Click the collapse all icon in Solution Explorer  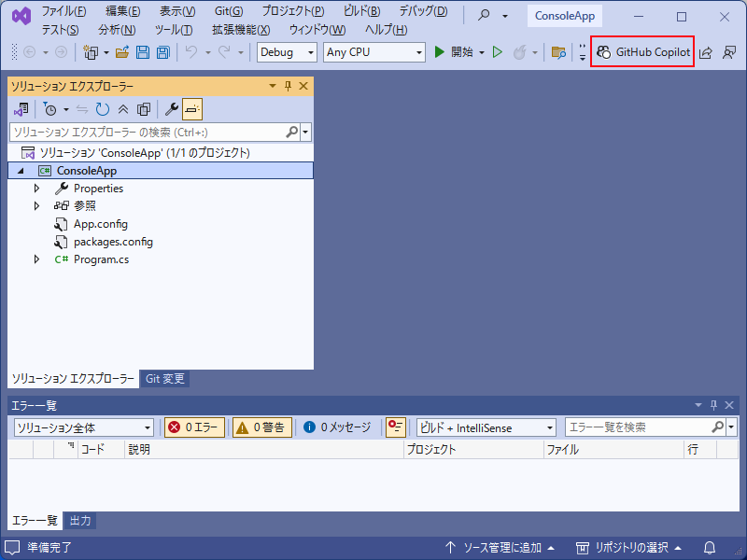[123, 109]
